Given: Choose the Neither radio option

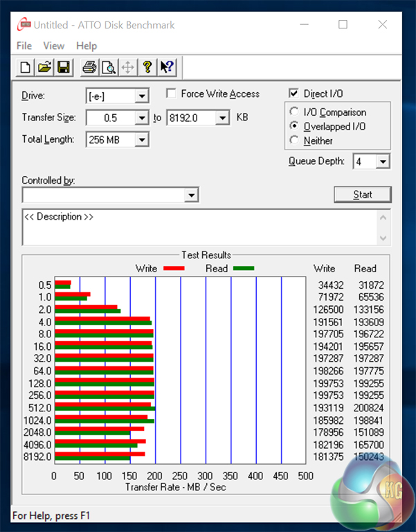Looking at the screenshot, I should coord(294,140).
